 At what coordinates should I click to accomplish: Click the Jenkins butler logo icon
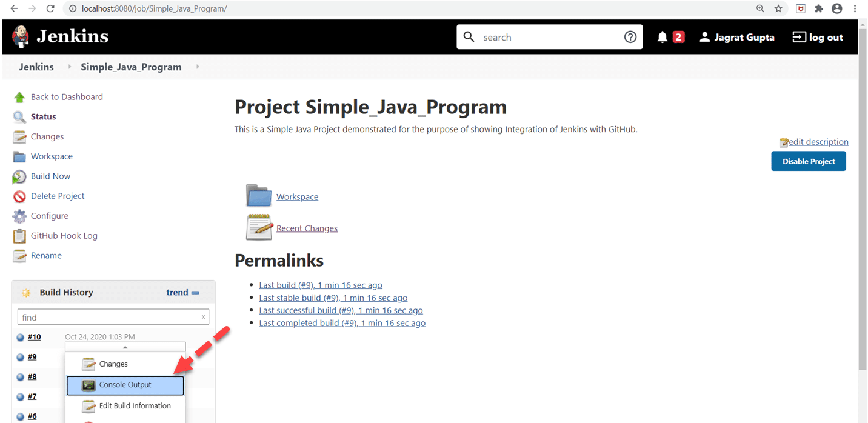pyautogui.click(x=21, y=37)
